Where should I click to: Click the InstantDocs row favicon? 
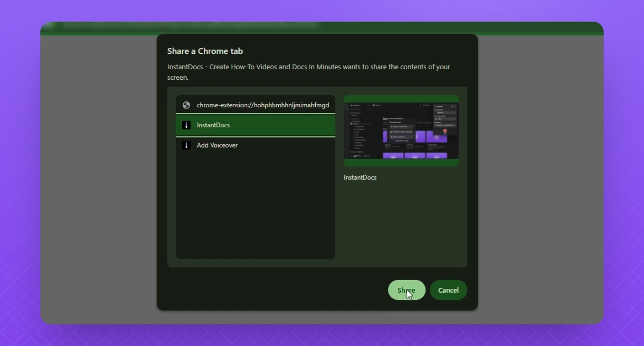pos(186,125)
